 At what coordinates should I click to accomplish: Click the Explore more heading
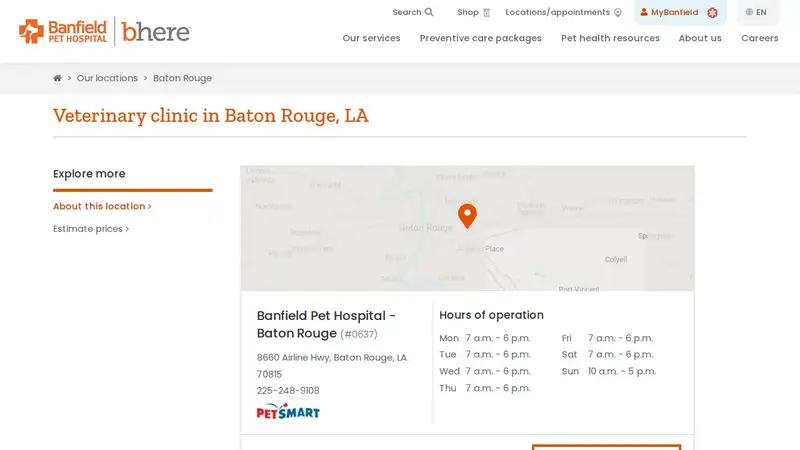click(89, 173)
